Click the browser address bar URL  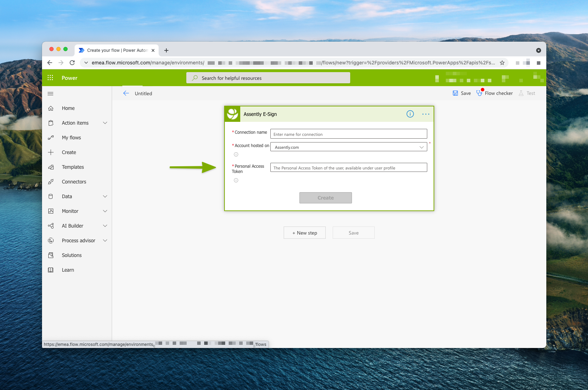tap(293, 63)
